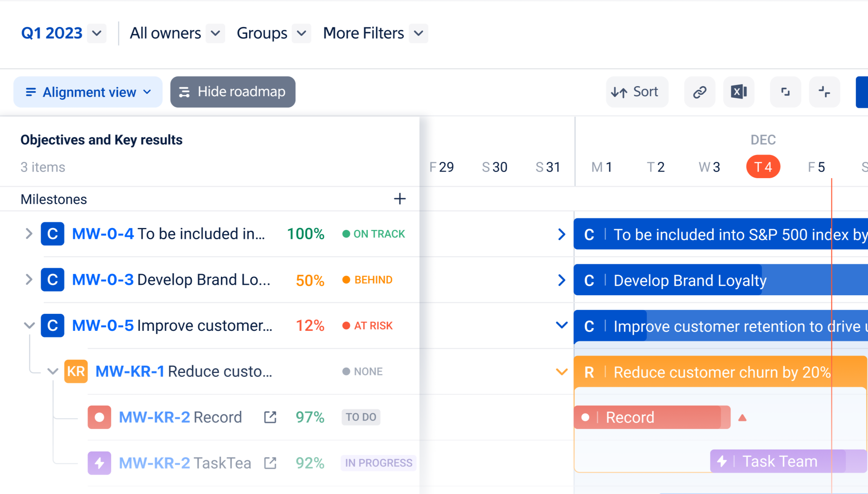Screen dimensions: 868x494
Task: Click the collapse all rows icon
Action: click(824, 92)
